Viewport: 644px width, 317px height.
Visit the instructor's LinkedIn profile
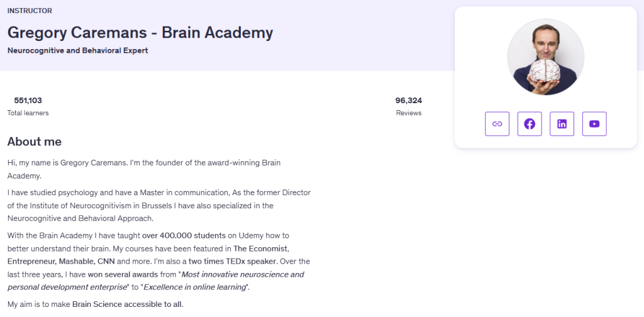click(x=562, y=124)
